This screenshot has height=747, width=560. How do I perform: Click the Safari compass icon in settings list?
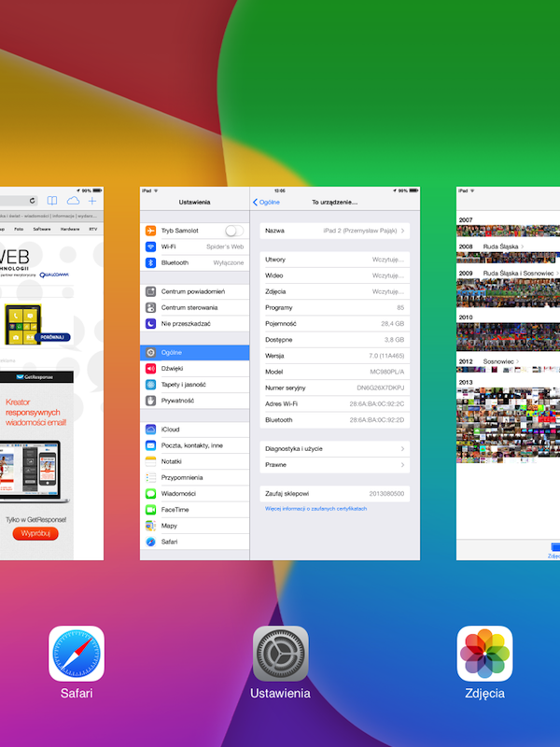click(x=150, y=542)
